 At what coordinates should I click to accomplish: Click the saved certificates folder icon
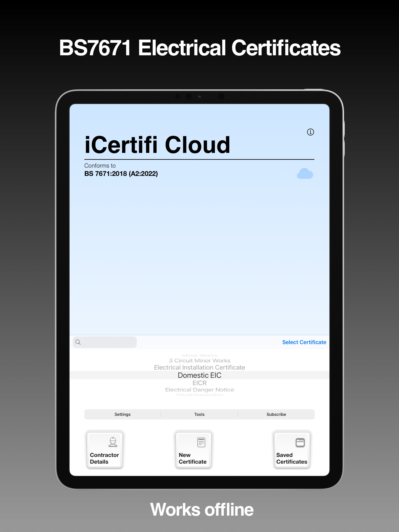click(300, 443)
